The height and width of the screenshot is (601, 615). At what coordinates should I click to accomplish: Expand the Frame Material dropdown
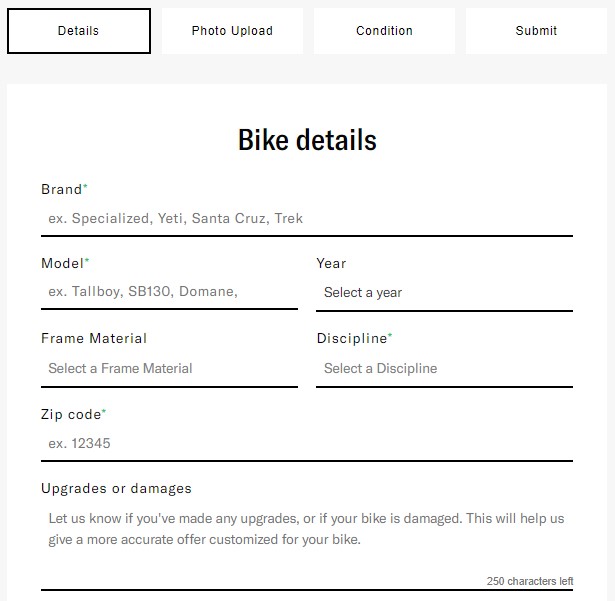coord(169,368)
